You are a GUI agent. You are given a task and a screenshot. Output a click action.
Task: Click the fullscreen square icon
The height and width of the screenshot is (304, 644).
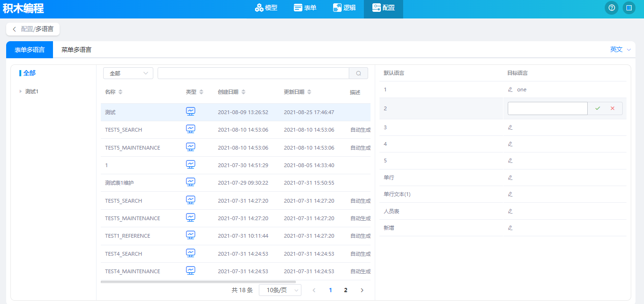pyautogui.click(x=629, y=8)
